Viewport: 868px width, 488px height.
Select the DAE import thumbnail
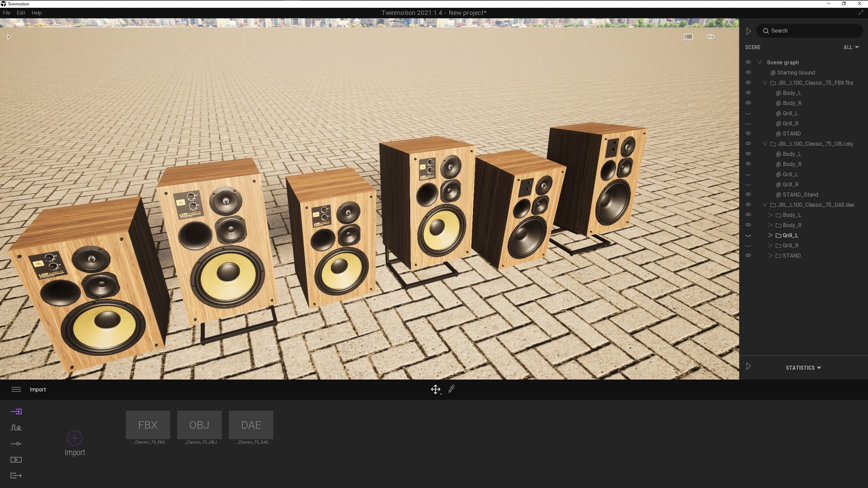point(251,425)
